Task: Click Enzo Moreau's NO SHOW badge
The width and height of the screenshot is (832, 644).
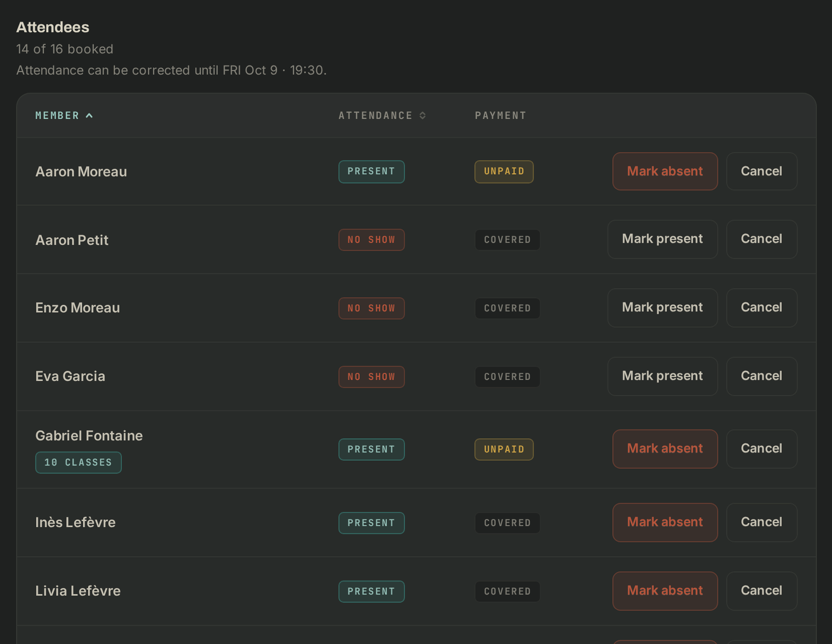Action: point(371,308)
